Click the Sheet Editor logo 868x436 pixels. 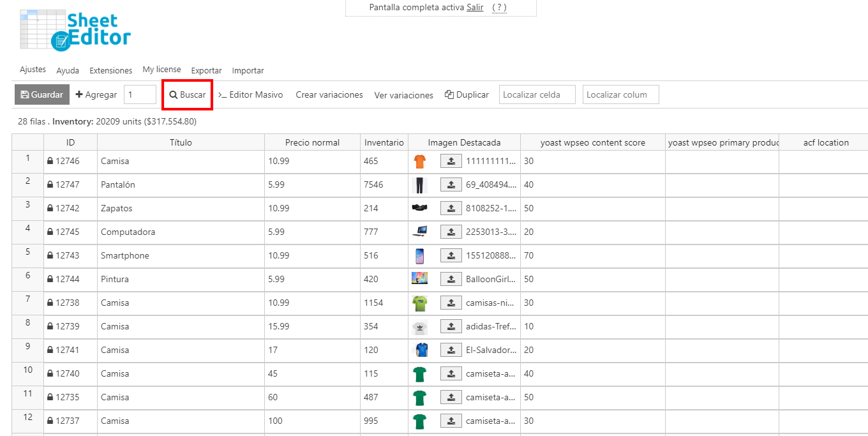(x=75, y=30)
